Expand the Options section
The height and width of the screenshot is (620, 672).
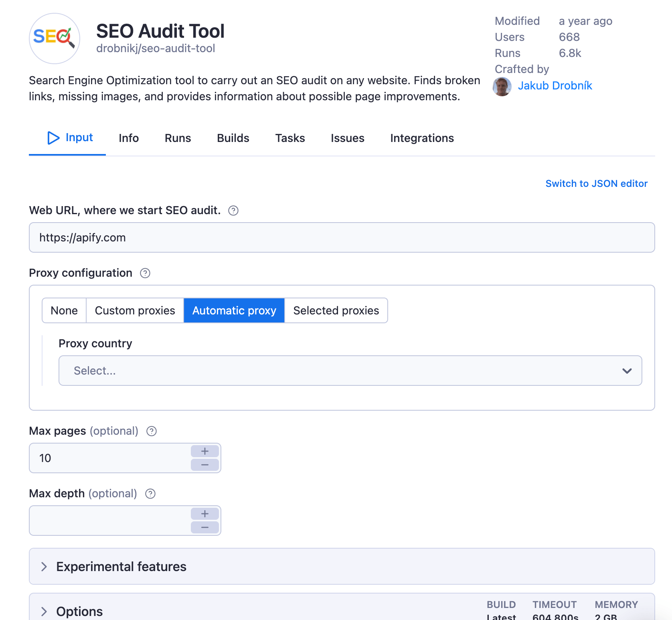(79, 611)
